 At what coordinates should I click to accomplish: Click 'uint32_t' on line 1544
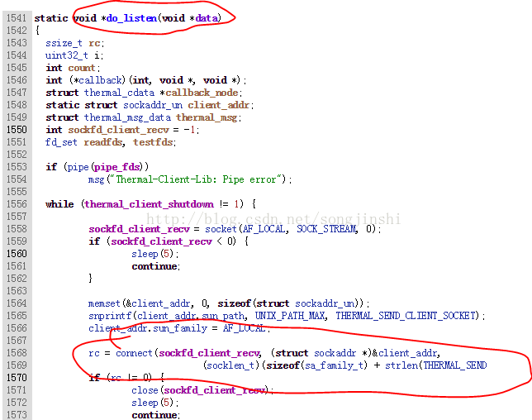click(x=67, y=55)
